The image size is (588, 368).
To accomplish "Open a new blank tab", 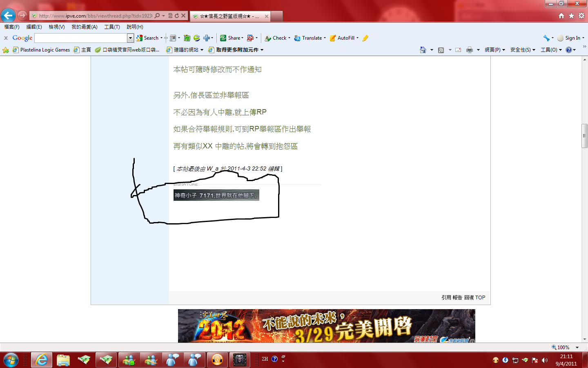I will click(x=277, y=16).
